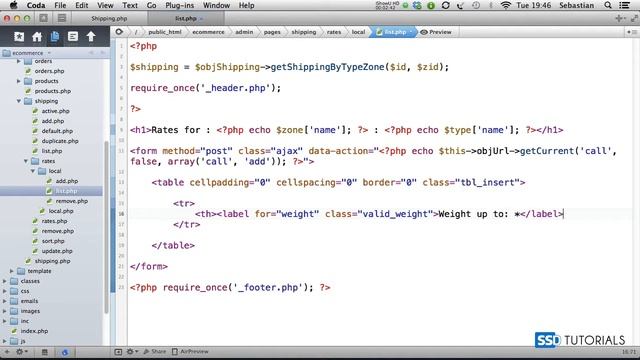Open the Edit menu

[82, 5]
